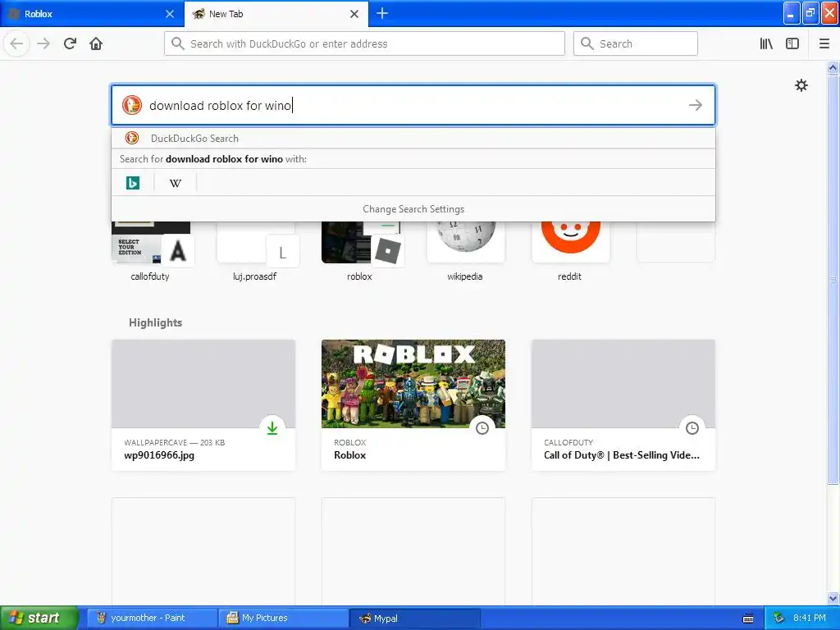Open the Windows start menu
Image resolution: width=840 pixels, height=630 pixels.
[x=39, y=618]
